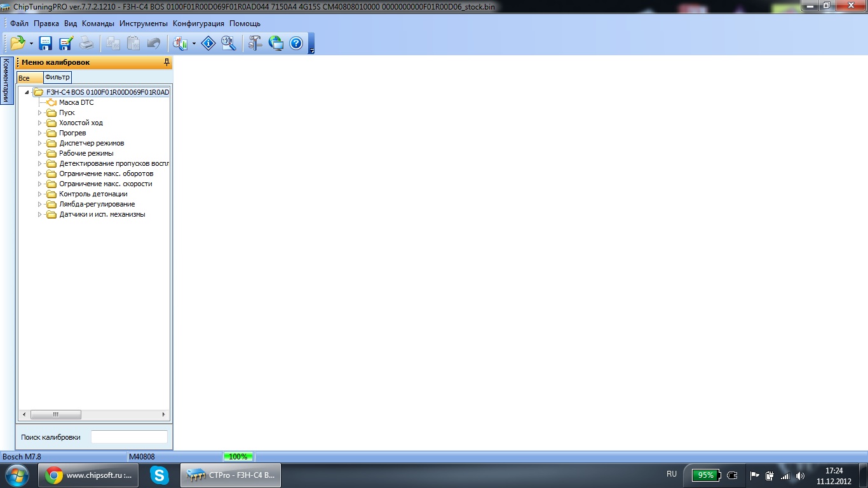Click the tree scrollbar right arrow
Image resolution: width=868 pixels, height=488 pixels.
(x=163, y=414)
